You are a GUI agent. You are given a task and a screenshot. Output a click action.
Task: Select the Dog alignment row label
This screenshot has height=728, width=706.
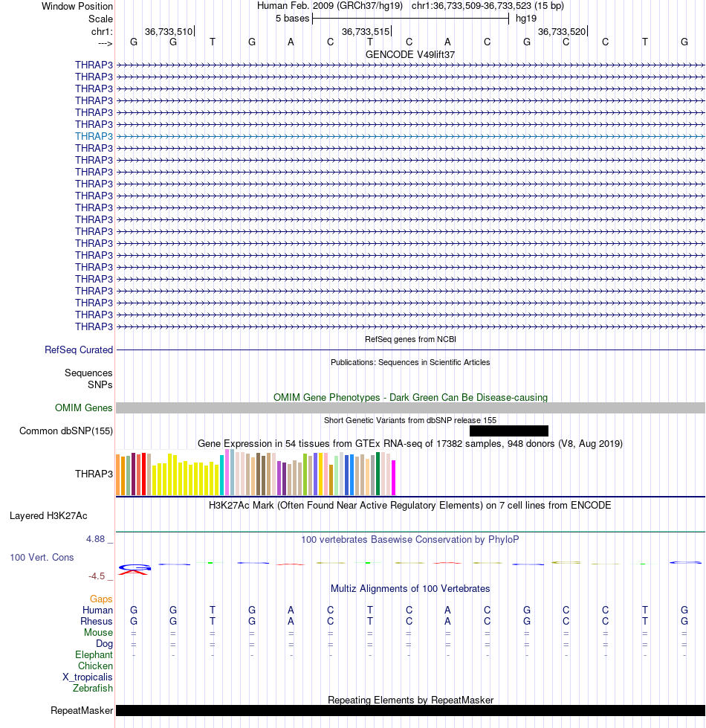click(104, 643)
